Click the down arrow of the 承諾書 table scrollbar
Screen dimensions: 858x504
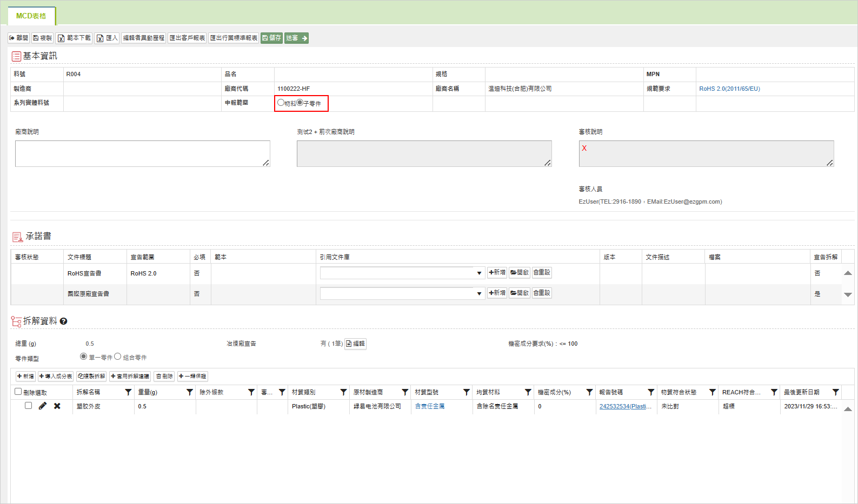coord(848,294)
